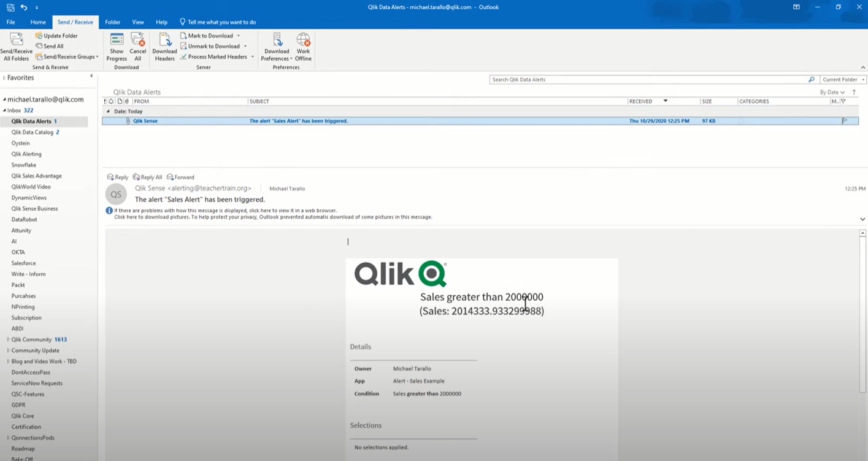This screenshot has height=461, width=868.
Task: Collapse the ribbon chevron
Action: (x=863, y=68)
